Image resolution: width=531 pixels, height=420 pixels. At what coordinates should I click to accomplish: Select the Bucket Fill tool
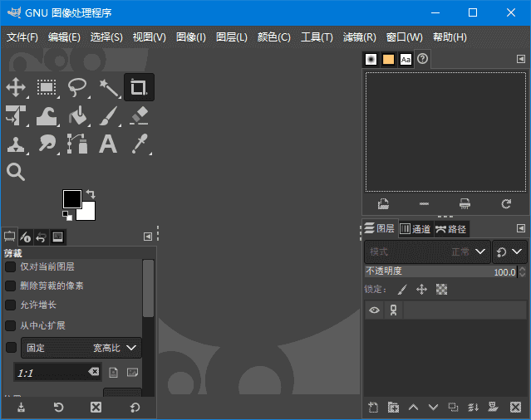(77, 115)
